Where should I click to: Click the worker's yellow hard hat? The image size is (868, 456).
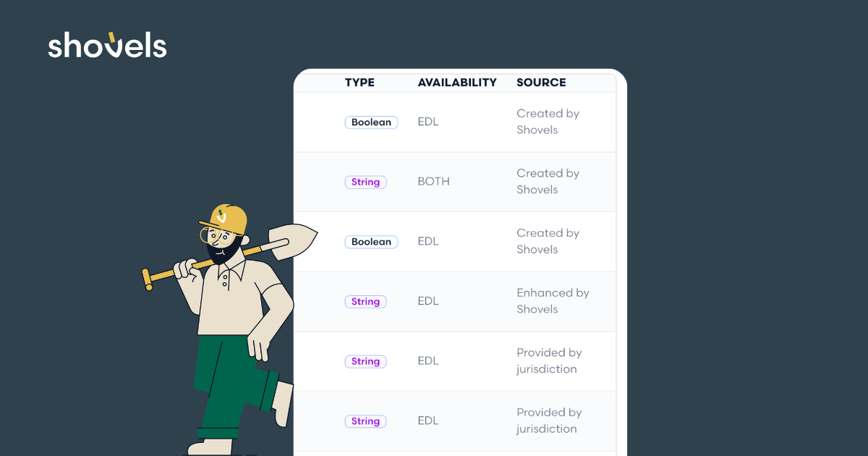tap(225, 219)
